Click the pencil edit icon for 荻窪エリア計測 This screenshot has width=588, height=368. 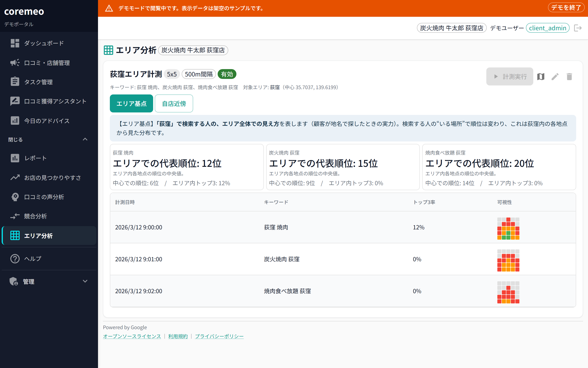[x=555, y=77]
